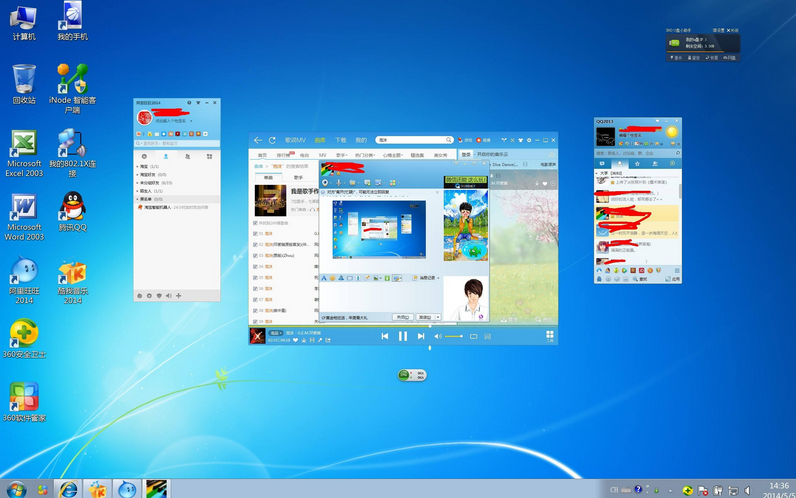Image resolution: width=796 pixels, height=498 pixels.
Task: Skip to next track in Kuwo
Action: 421,336
